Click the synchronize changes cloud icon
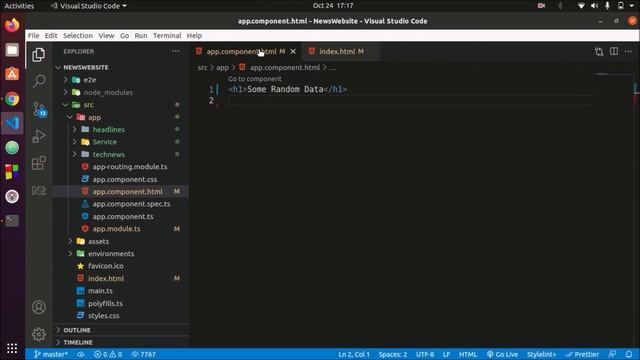 [81, 354]
